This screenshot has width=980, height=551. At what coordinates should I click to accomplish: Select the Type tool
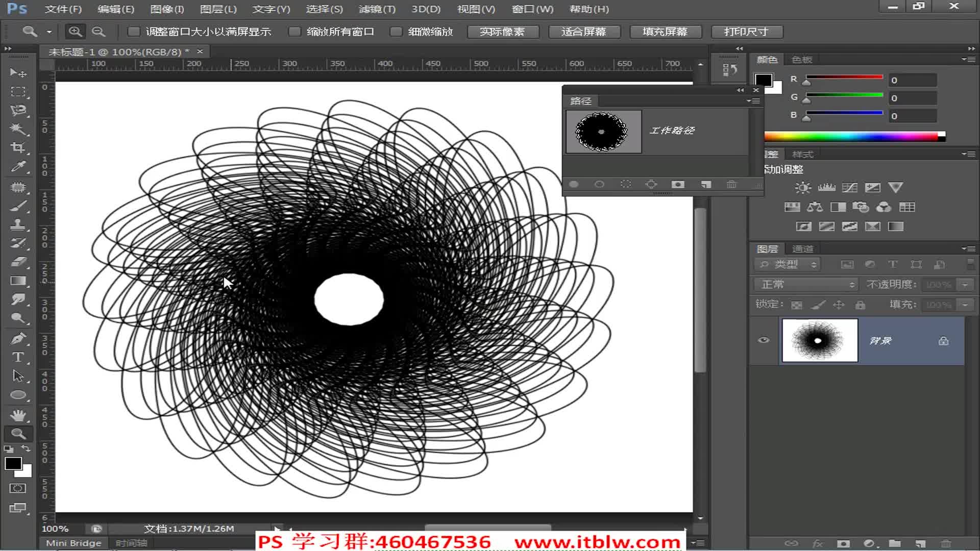click(x=18, y=357)
